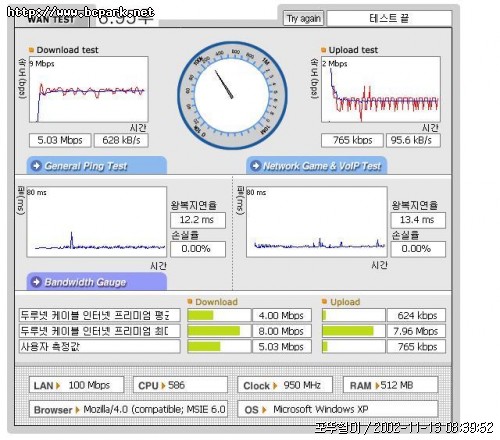This screenshot has width=500, height=440.
Task: Click the Network Game & VoIP Test arrow icon
Action: [x=256, y=166]
